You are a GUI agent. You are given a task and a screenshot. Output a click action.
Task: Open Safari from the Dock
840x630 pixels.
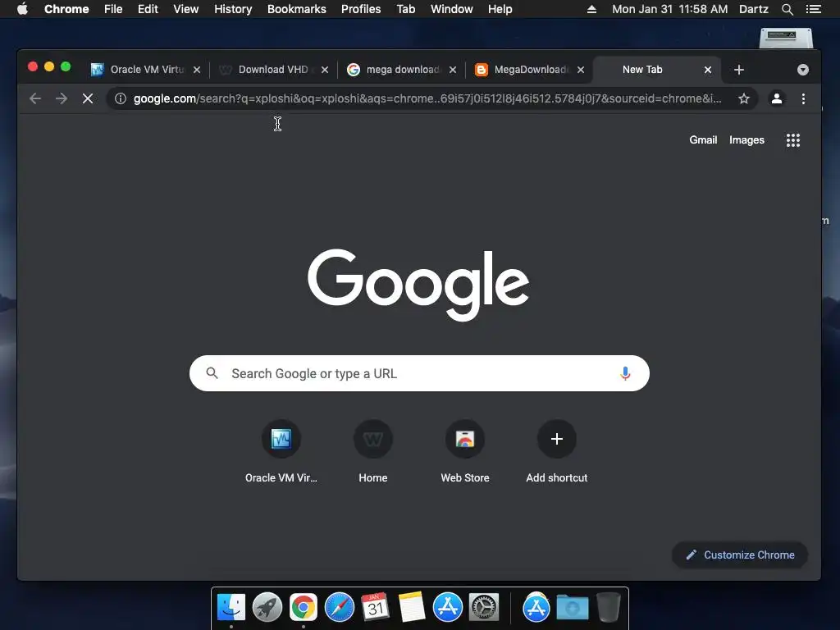[339, 607]
